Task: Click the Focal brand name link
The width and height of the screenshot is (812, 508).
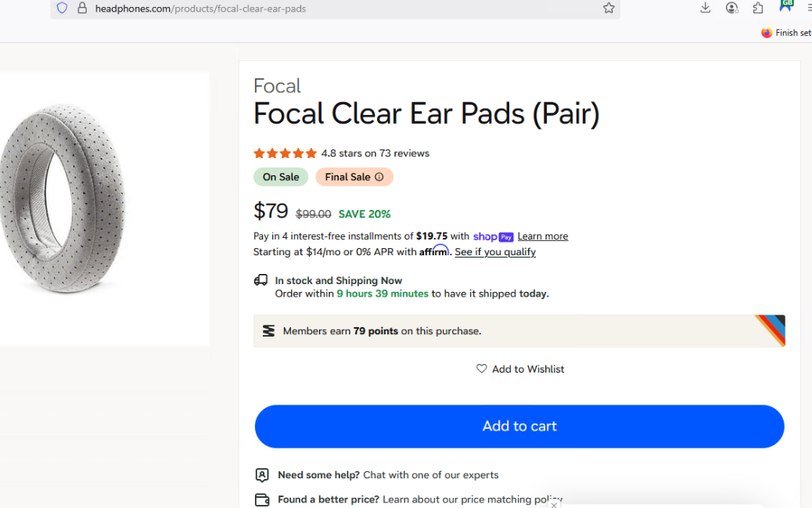Action: (x=277, y=85)
